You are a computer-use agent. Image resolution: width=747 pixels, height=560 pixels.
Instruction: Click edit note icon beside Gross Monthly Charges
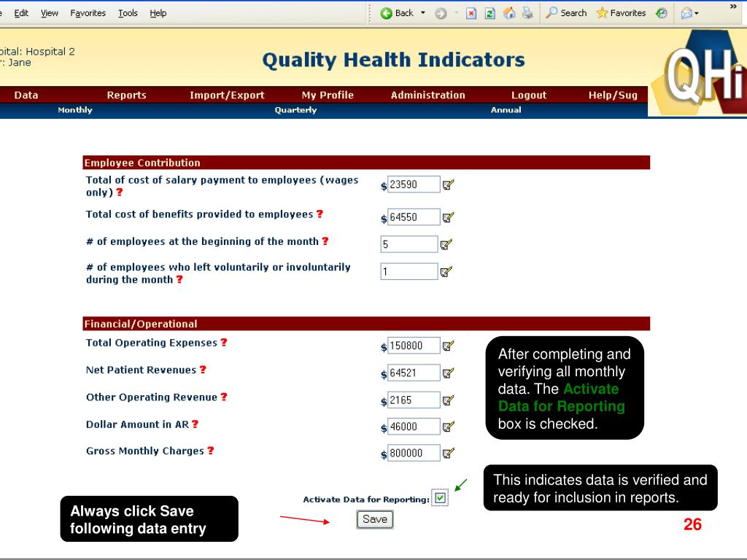click(x=448, y=453)
